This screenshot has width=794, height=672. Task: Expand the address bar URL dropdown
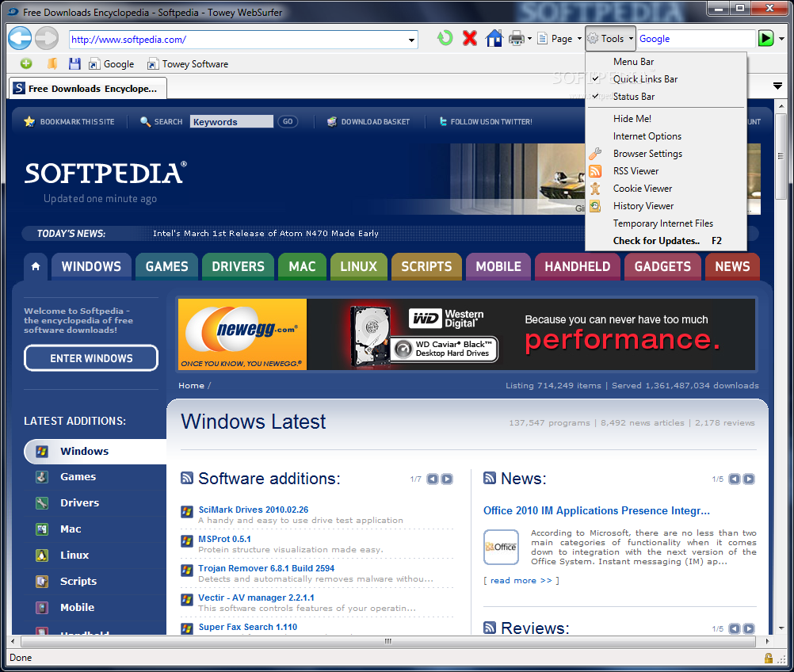[411, 40]
